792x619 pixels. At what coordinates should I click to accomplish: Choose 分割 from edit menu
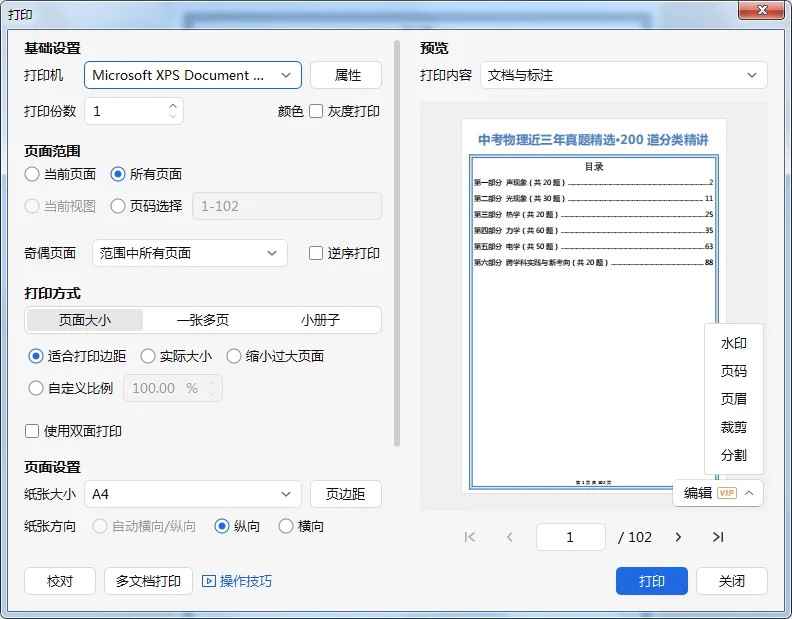coord(733,455)
